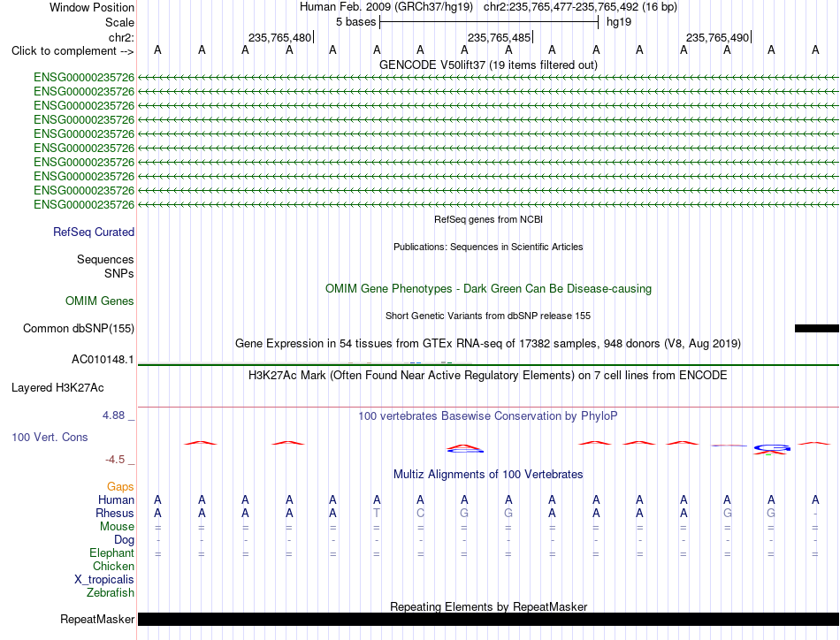Click the Elephant alignment row label
Viewport: 840px width, 640px height.
coord(111,552)
